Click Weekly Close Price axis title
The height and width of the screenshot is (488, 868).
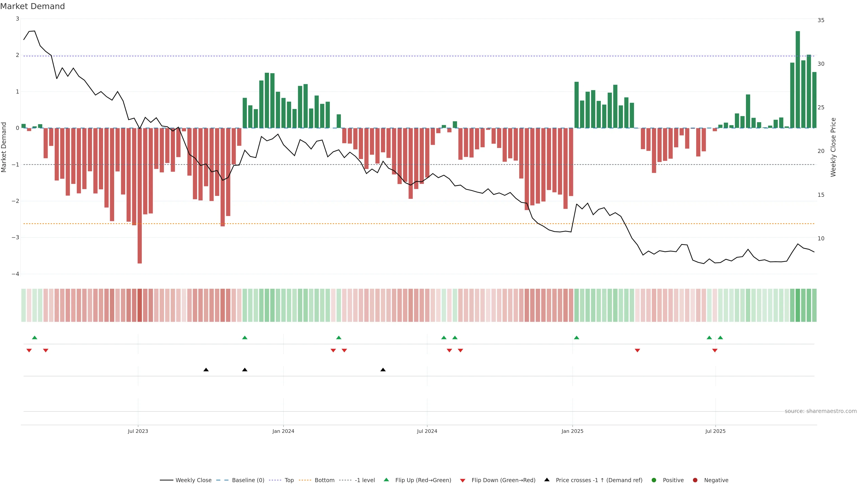[x=833, y=147]
